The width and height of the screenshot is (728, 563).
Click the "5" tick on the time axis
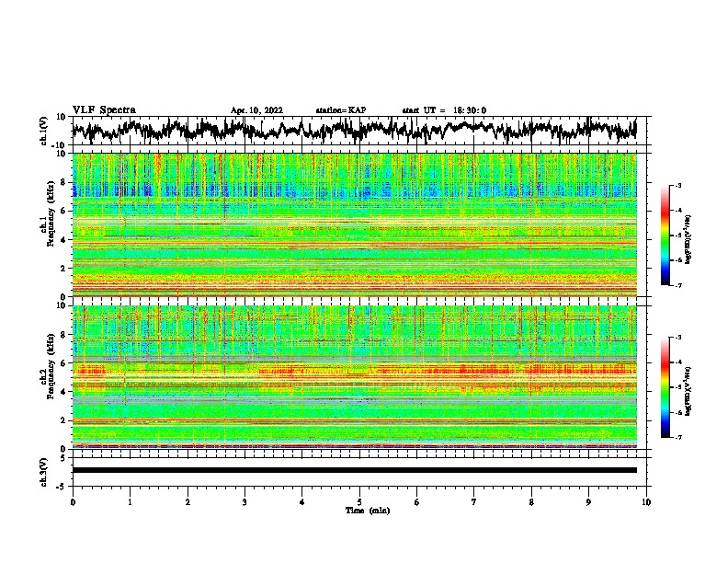point(359,502)
